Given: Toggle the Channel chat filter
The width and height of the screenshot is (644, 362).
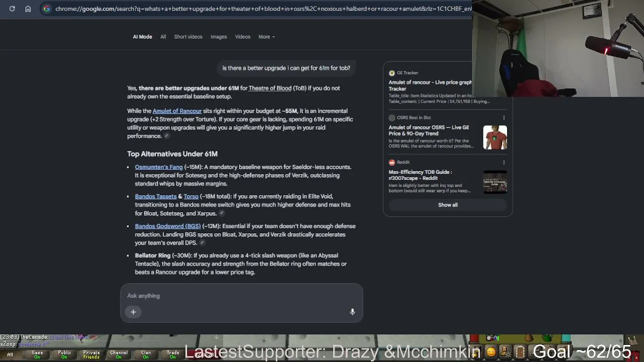Looking at the screenshot, I should coord(119,354).
